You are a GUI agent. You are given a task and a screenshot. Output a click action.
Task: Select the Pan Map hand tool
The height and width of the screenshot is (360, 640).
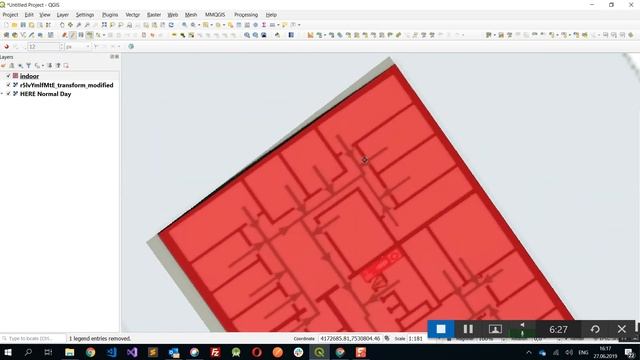click(62, 25)
